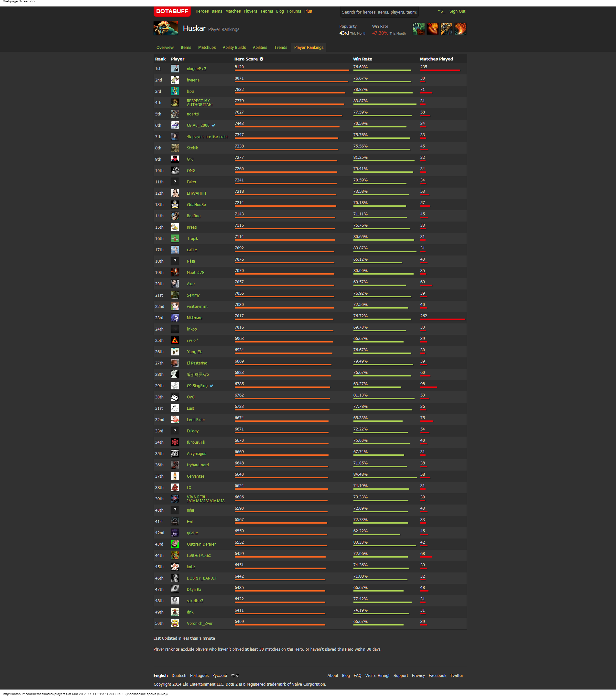Select the Berserker's Blood ability icon
Image resolution: width=616 pixels, height=696 pixels.
coord(447,29)
